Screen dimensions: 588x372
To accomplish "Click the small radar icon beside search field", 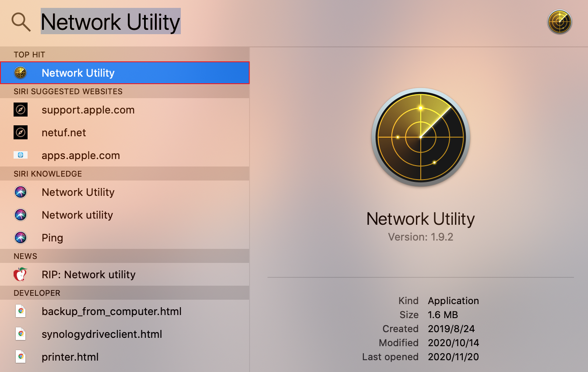I will coord(560,21).
